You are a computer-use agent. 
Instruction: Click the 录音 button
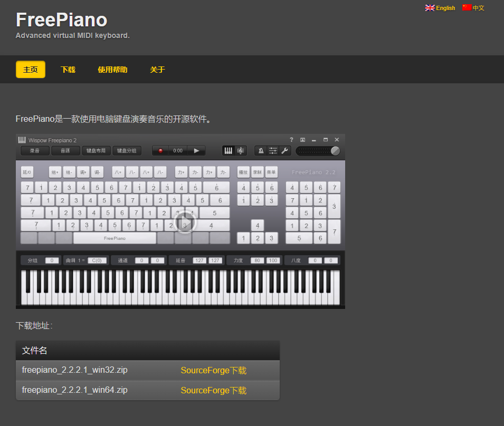coord(35,151)
